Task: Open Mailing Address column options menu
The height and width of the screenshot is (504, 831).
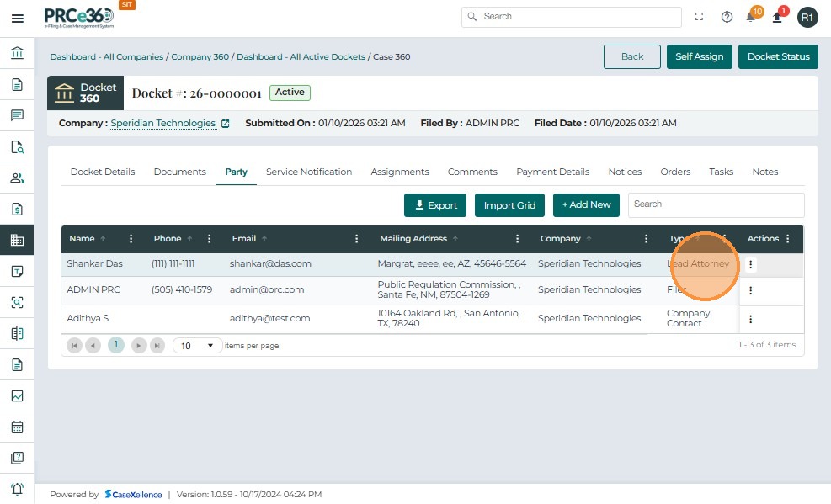Action: [x=517, y=239]
